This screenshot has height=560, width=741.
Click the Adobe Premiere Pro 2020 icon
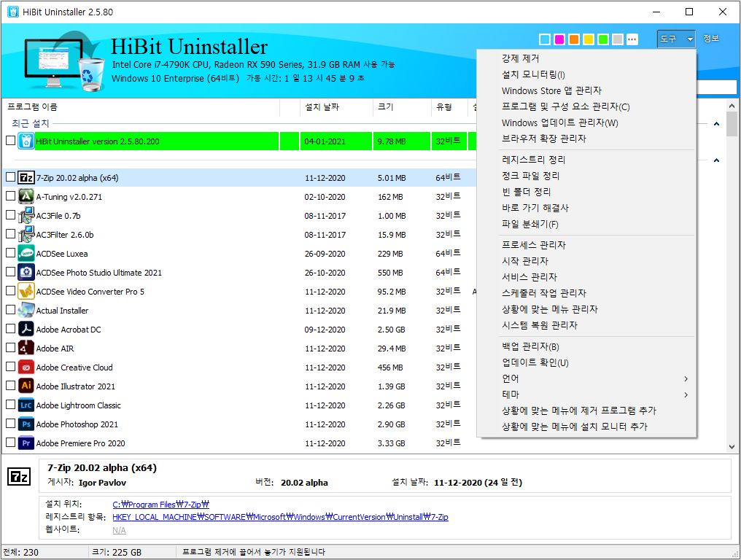26,443
